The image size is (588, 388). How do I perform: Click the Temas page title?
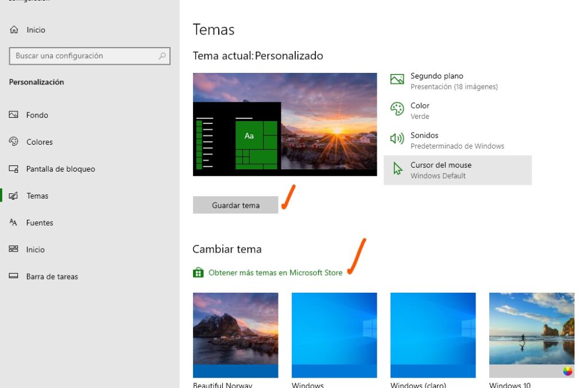click(214, 30)
